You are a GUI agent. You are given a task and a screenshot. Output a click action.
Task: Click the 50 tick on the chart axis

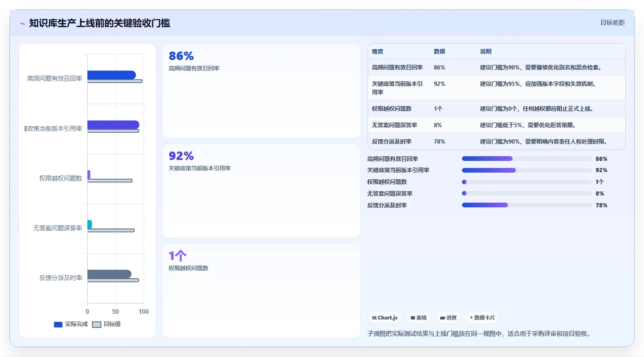(x=115, y=311)
